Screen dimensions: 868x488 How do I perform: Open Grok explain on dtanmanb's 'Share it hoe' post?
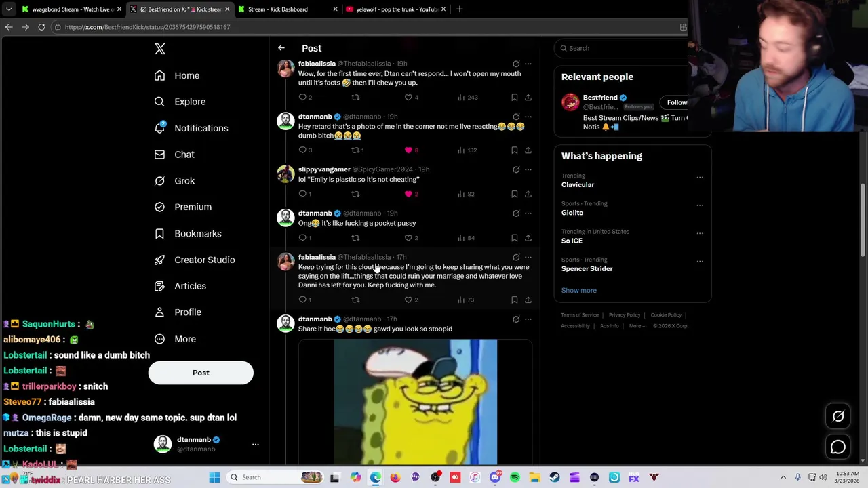tap(516, 319)
